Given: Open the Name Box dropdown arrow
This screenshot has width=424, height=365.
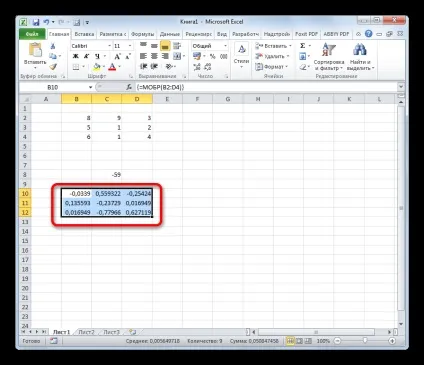Looking at the screenshot, I should (x=90, y=87).
